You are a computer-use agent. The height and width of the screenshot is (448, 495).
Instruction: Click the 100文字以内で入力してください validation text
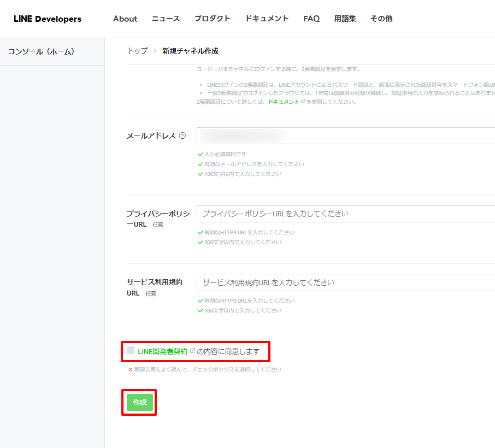tap(243, 174)
